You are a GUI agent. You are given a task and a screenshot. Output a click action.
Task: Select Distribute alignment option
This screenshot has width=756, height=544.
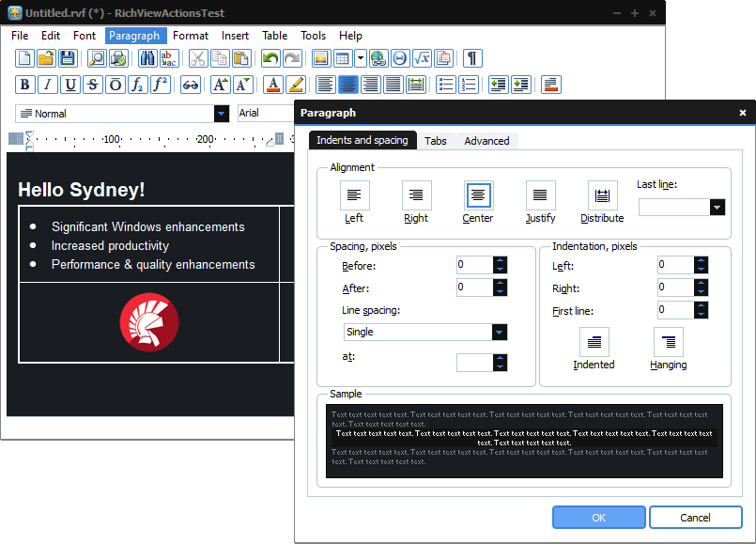point(602,197)
